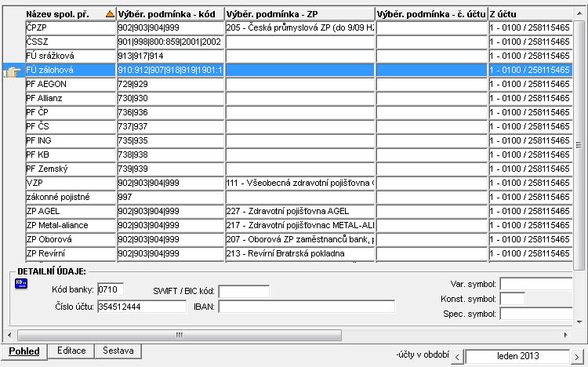Image resolution: width=588 pixels, height=367 pixels.
Task: Open the Editace tab
Action: tap(71, 351)
